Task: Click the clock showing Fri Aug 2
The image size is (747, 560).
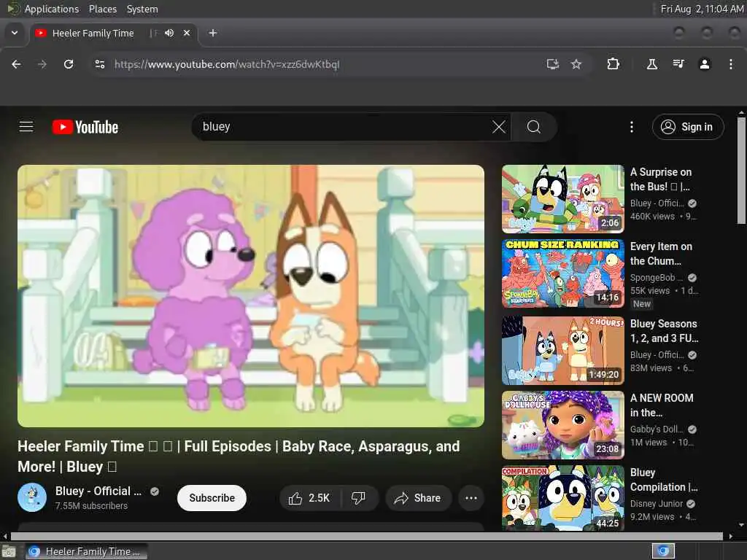Action: click(x=702, y=9)
